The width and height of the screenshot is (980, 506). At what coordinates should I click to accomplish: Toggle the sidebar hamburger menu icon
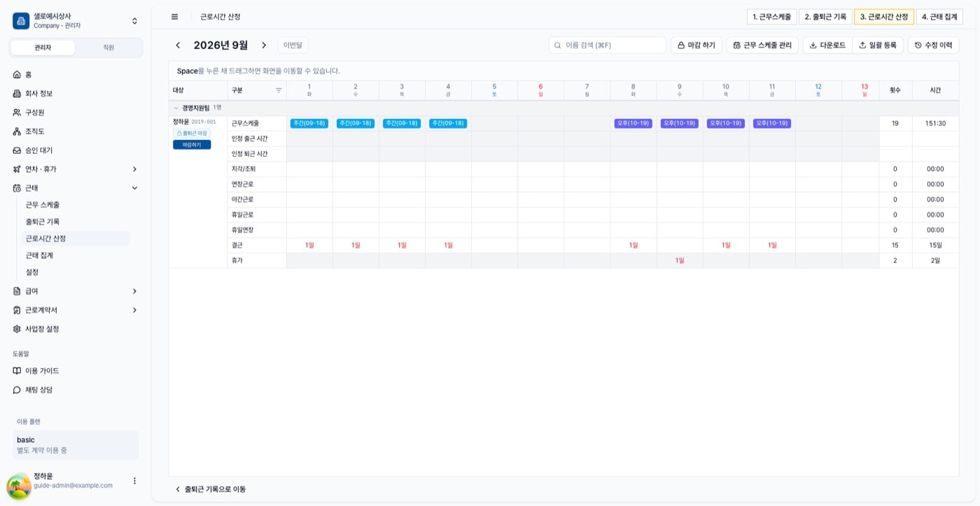point(174,17)
